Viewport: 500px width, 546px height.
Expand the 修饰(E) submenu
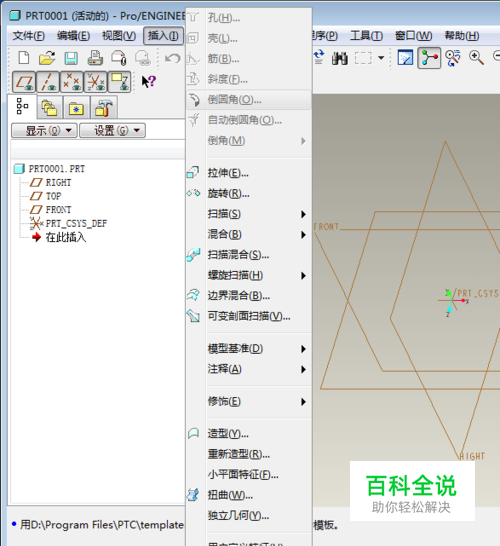(x=249, y=401)
